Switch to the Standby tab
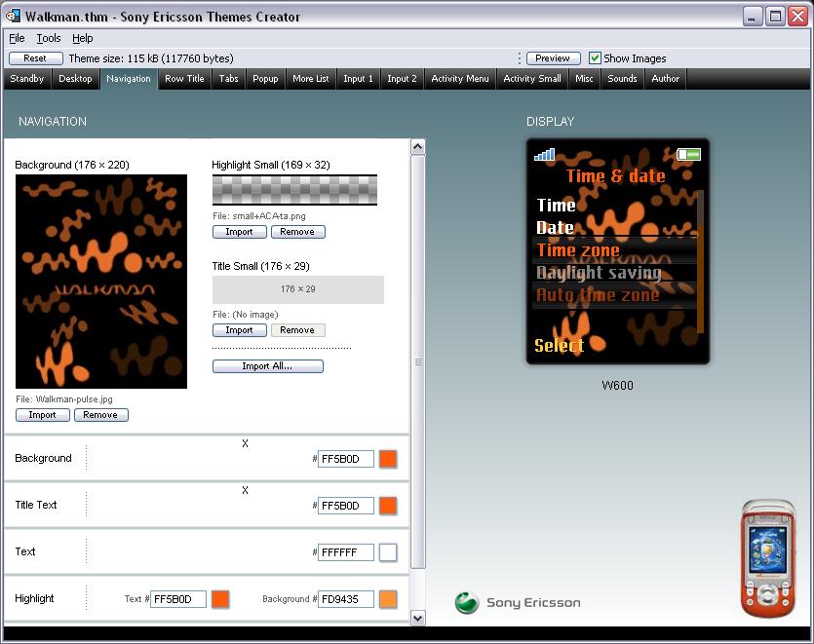This screenshot has height=644, width=814. coord(27,79)
